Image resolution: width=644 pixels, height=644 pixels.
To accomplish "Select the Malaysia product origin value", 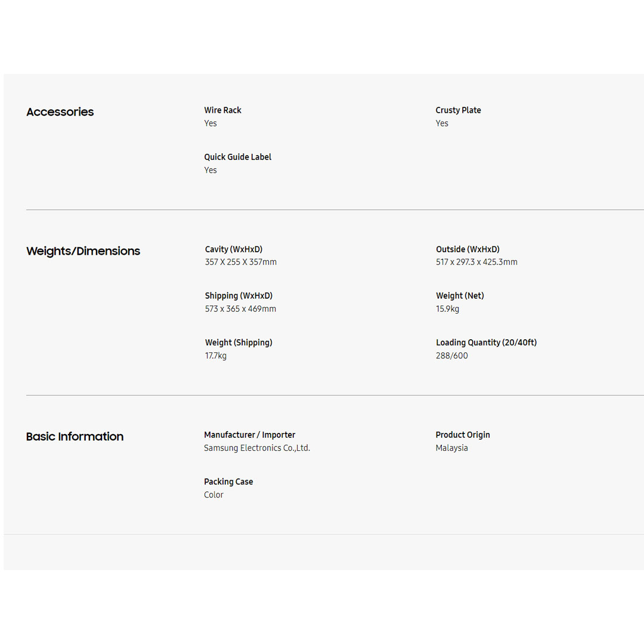I will [451, 448].
